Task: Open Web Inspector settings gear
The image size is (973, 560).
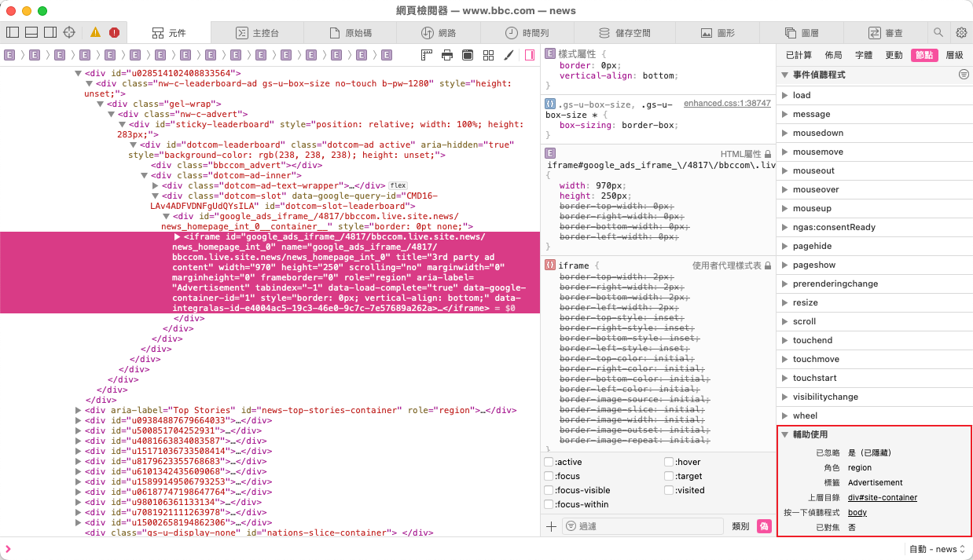Action: tap(961, 32)
